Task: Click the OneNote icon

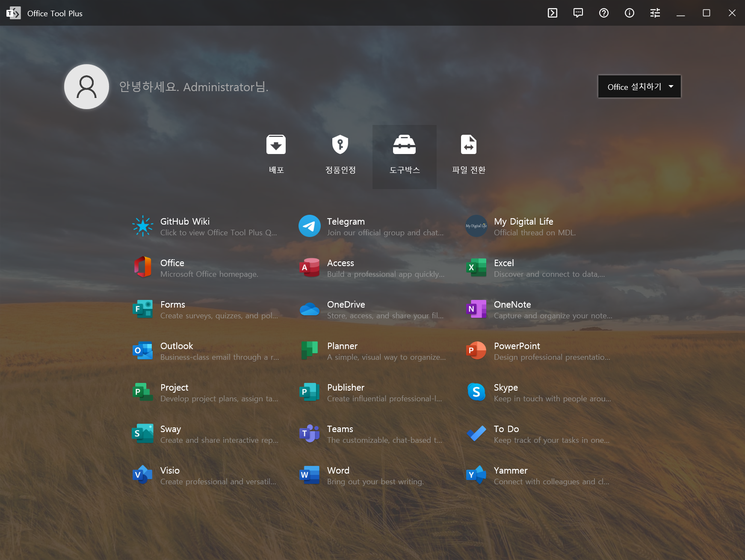Action: [x=476, y=309]
